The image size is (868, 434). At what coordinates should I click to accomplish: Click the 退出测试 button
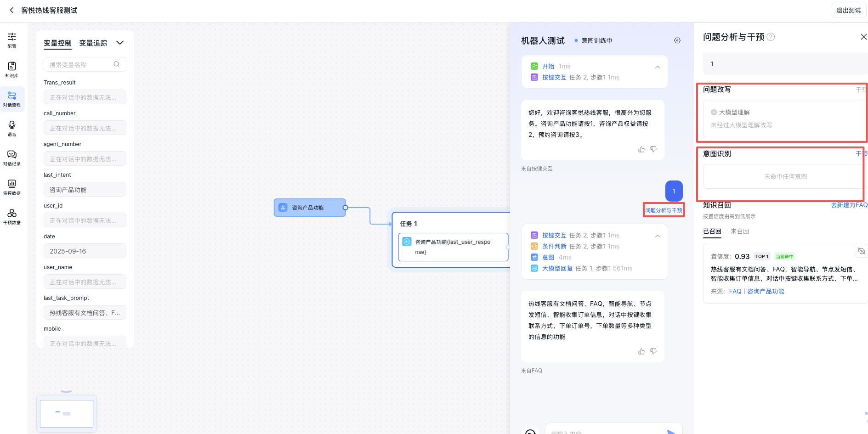(848, 10)
